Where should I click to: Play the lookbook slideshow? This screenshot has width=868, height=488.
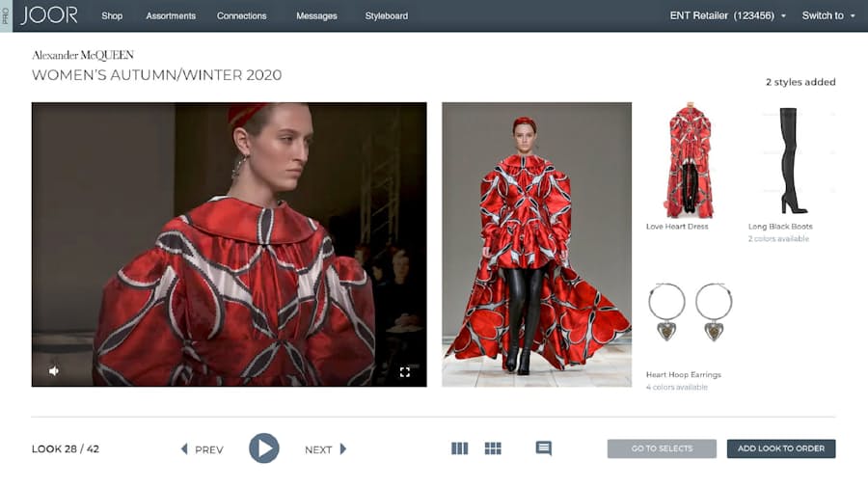tap(263, 448)
